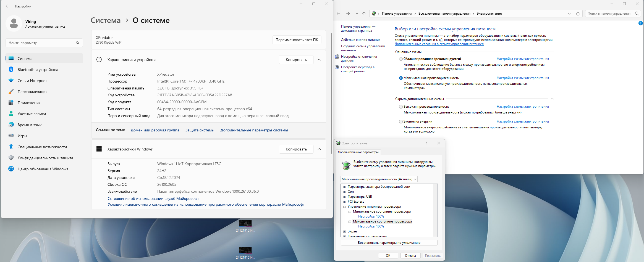Click the monitor icon beside Настройка отключения дисплея

pyautogui.click(x=337, y=57)
